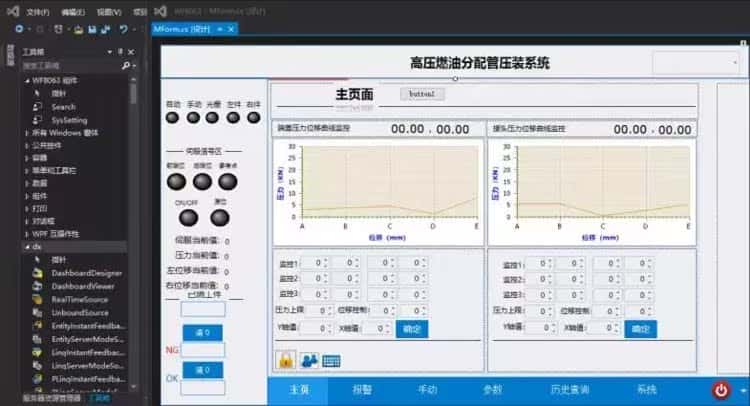This screenshot has width=750, height=406.
Task: Click the 手动 indicator lamp in the form
Action: pos(193,118)
